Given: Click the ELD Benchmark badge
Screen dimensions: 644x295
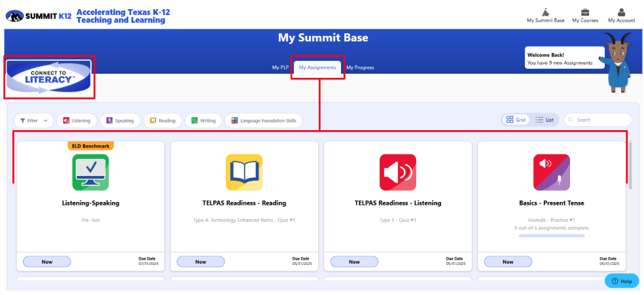Looking at the screenshot, I should (x=90, y=146).
